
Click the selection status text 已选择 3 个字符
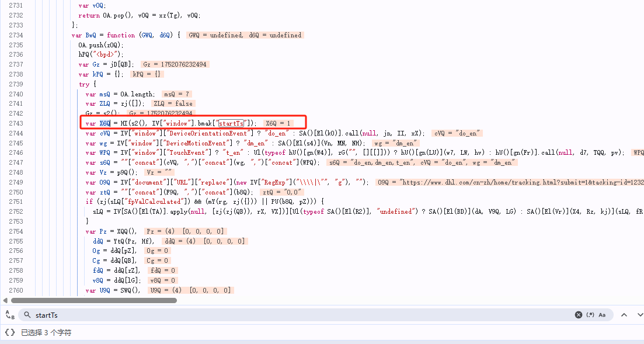(46, 332)
